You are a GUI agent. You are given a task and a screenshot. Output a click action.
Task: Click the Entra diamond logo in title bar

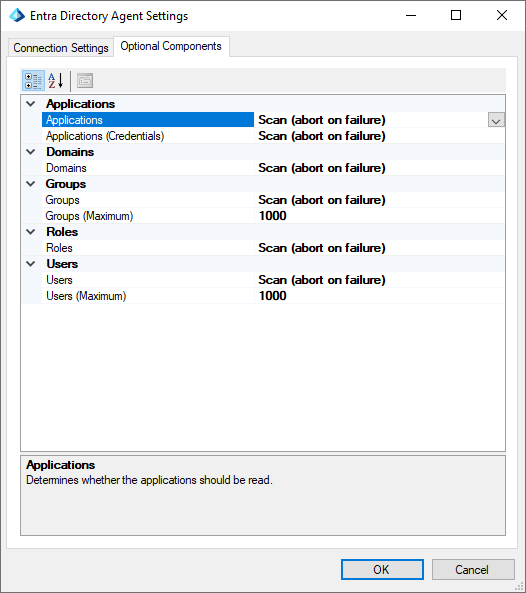pyautogui.click(x=17, y=16)
